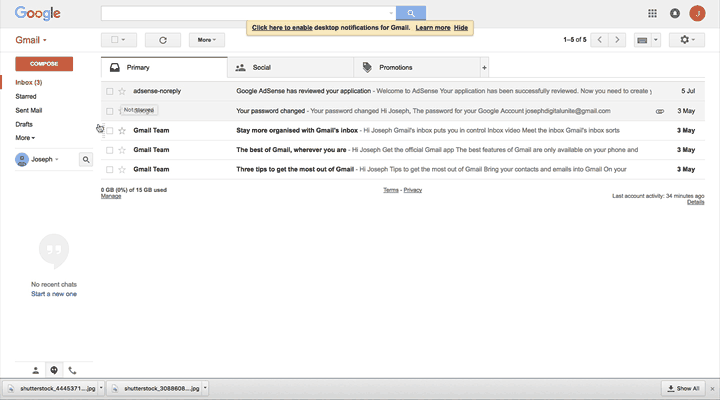The image size is (720, 400).
Task: Open the Google apps grid
Action: point(652,13)
